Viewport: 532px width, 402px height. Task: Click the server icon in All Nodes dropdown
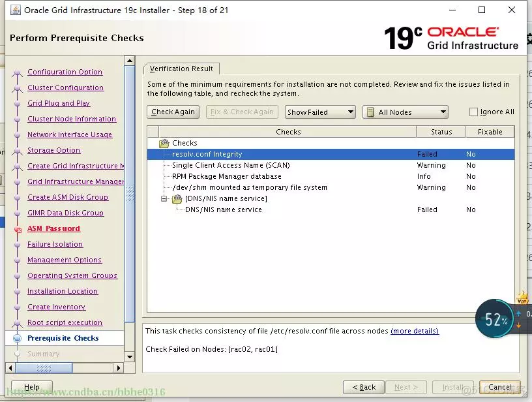click(370, 112)
